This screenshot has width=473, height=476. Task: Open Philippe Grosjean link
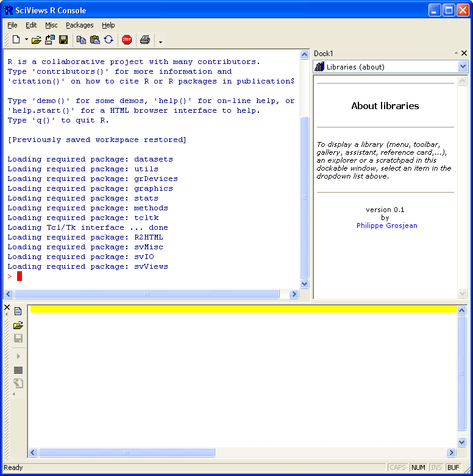click(x=387, y=226)
